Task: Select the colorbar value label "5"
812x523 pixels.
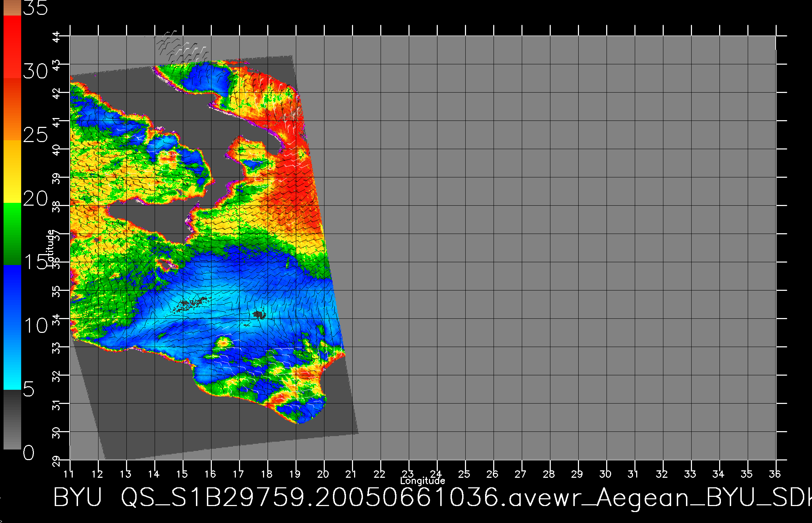Action: coord(29,389)
